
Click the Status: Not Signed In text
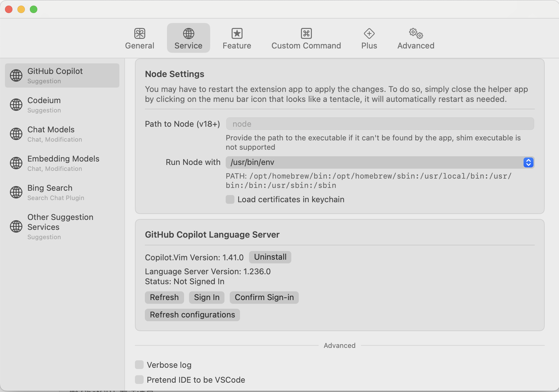[185, 281]
